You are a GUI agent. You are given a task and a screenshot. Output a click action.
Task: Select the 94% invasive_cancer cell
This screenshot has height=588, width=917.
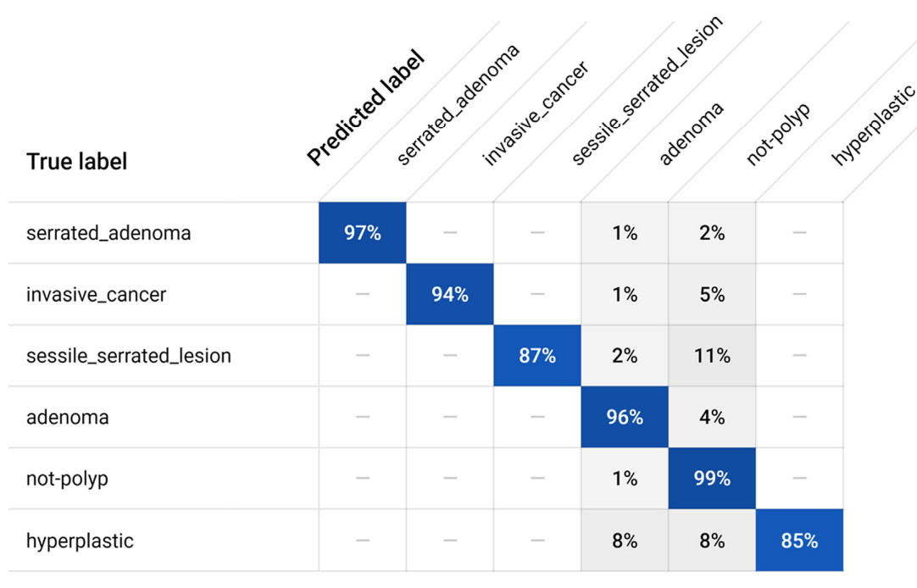coord(449,295)
